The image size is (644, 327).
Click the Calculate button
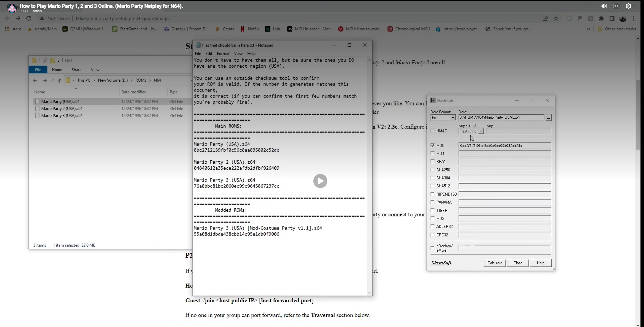(495, 263)
